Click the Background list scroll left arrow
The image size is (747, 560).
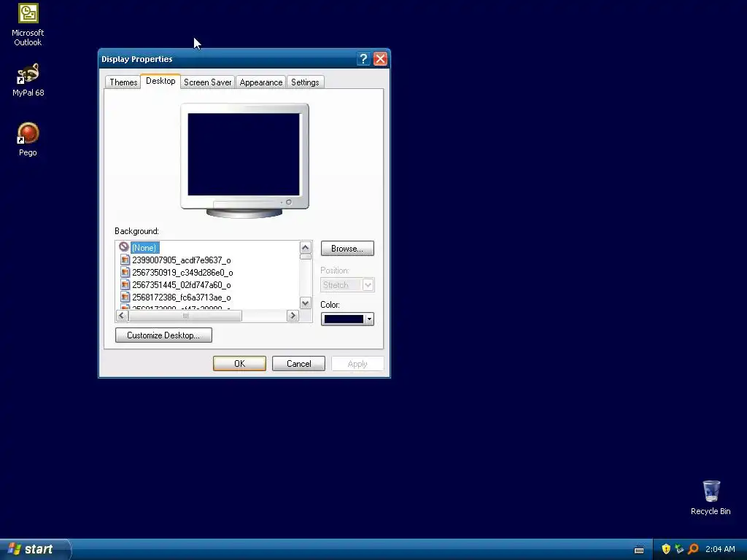pyautogui.click(x=122, y=316)
